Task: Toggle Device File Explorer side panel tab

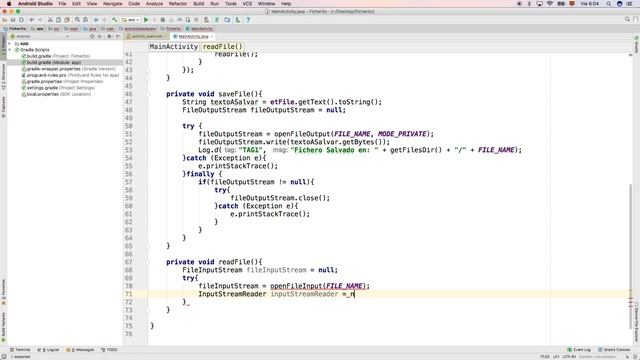Action: (x=636, y=322)
